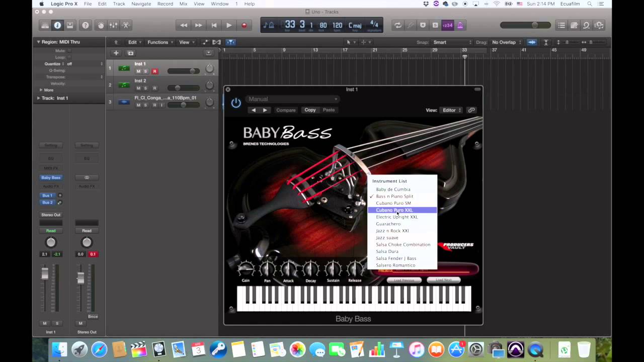Select Cubano Puro XXL from Instrument List

pos(402,210)
